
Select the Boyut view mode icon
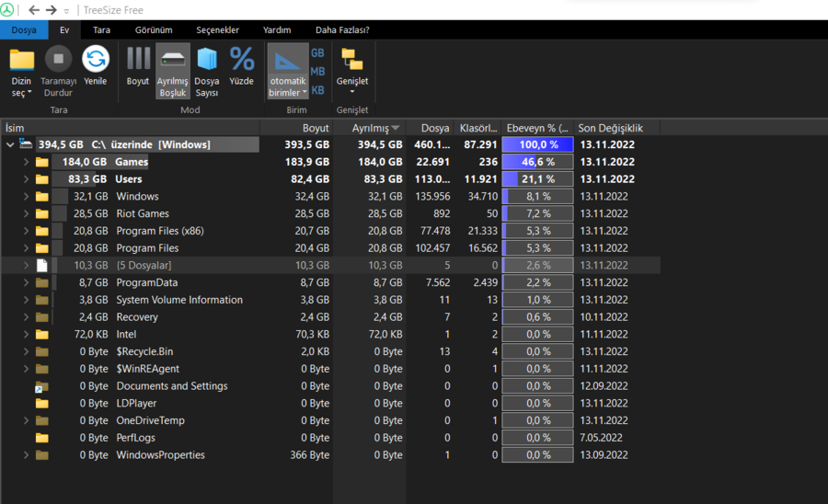tap(138, 61)
